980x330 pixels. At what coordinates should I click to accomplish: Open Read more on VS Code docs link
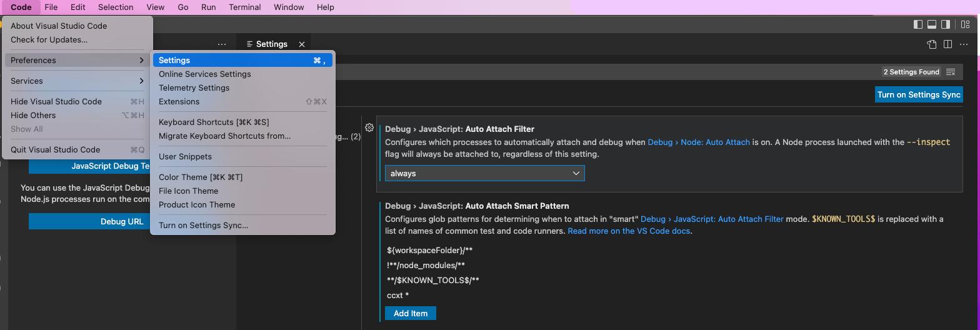[629, 231]
